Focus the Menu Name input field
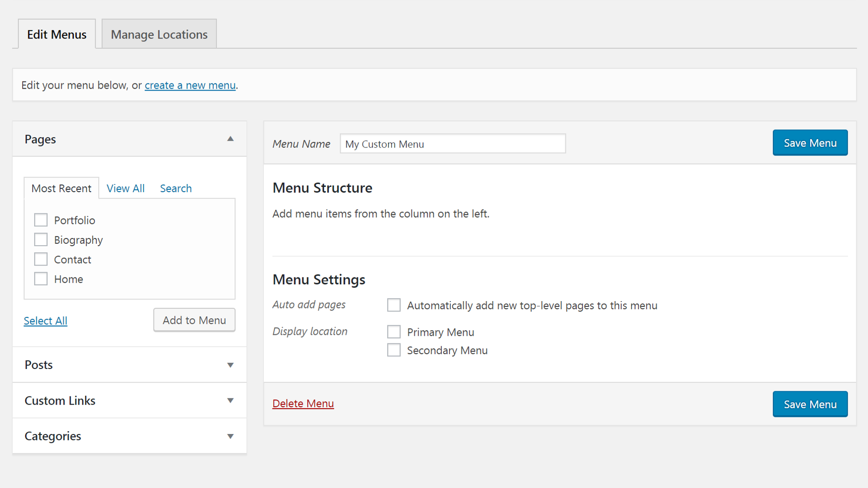Viewport: 868px width, 488px height. [x=453, y=144]
